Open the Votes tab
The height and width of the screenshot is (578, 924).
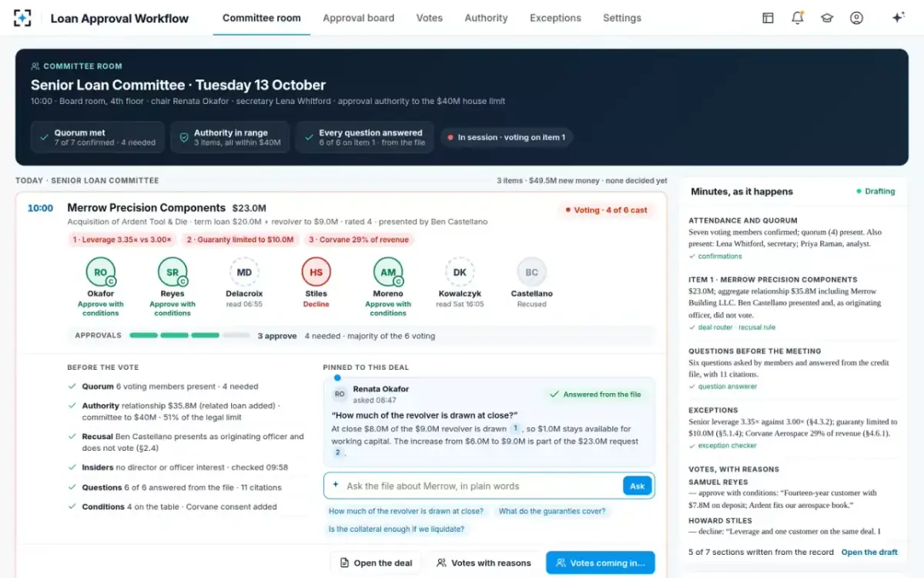click(x=429, y=18)
